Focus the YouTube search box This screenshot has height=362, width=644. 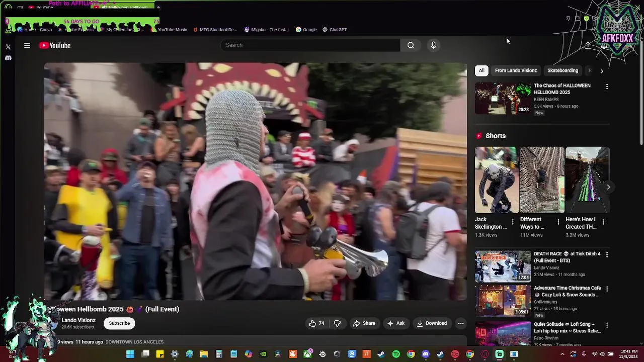click(x=311, y=45)
